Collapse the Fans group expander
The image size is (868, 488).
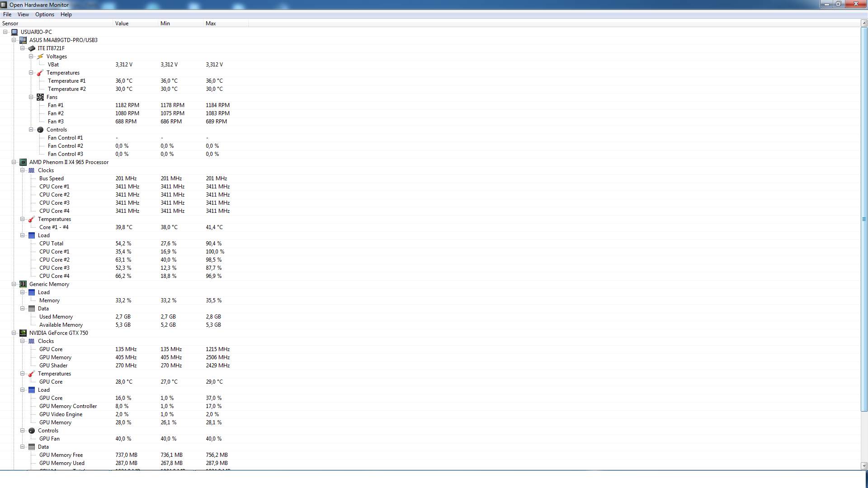point(31,97)
